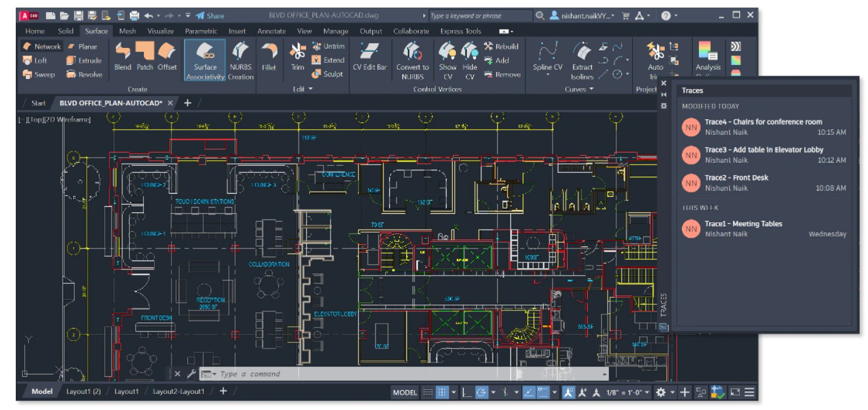This screenshot has height=410, width=868.
Task: Open the Layout1 (2) tab
Action: click(83, 392)
